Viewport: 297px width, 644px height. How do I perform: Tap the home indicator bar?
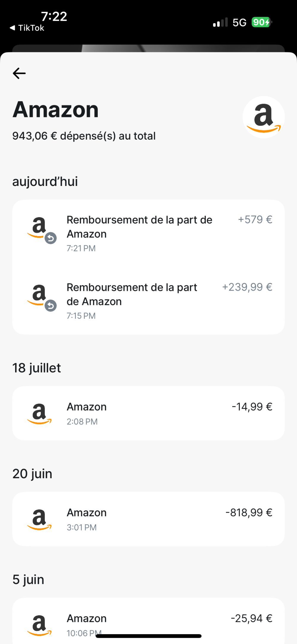(x=148, y=636)
